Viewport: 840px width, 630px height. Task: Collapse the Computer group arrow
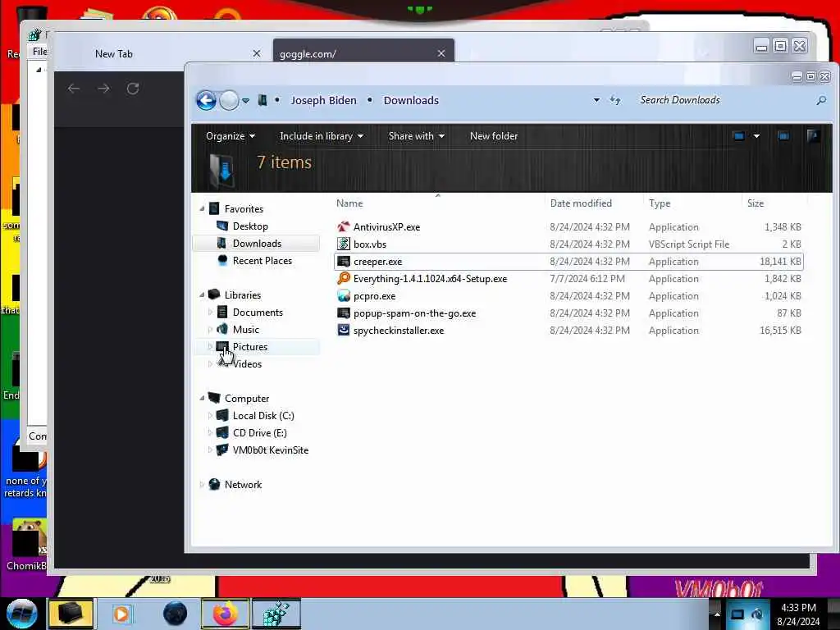(x=202, y=398)
